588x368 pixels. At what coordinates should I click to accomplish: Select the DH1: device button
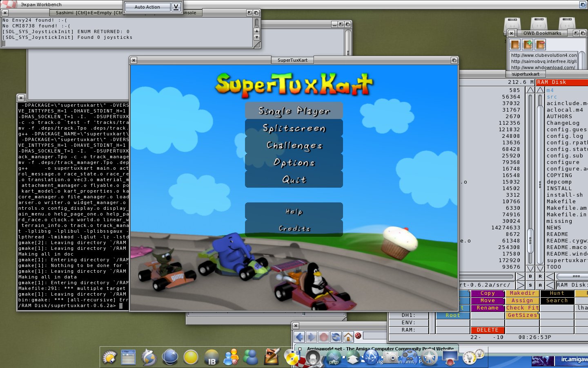[408, 315]
